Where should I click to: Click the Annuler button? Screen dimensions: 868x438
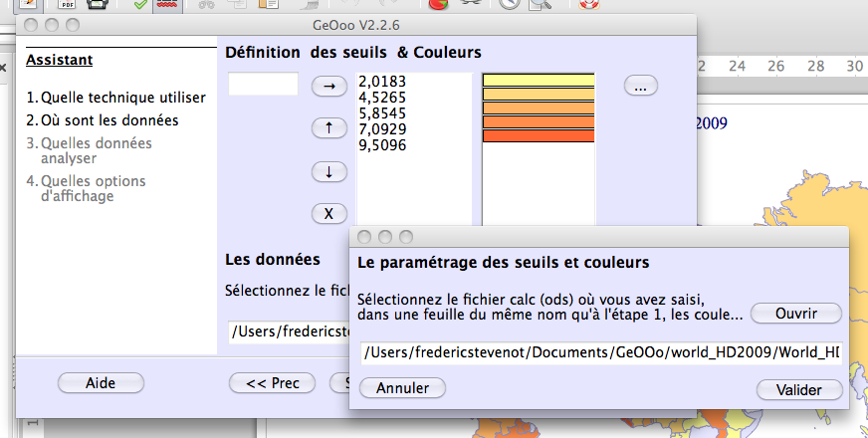(402, 387)
